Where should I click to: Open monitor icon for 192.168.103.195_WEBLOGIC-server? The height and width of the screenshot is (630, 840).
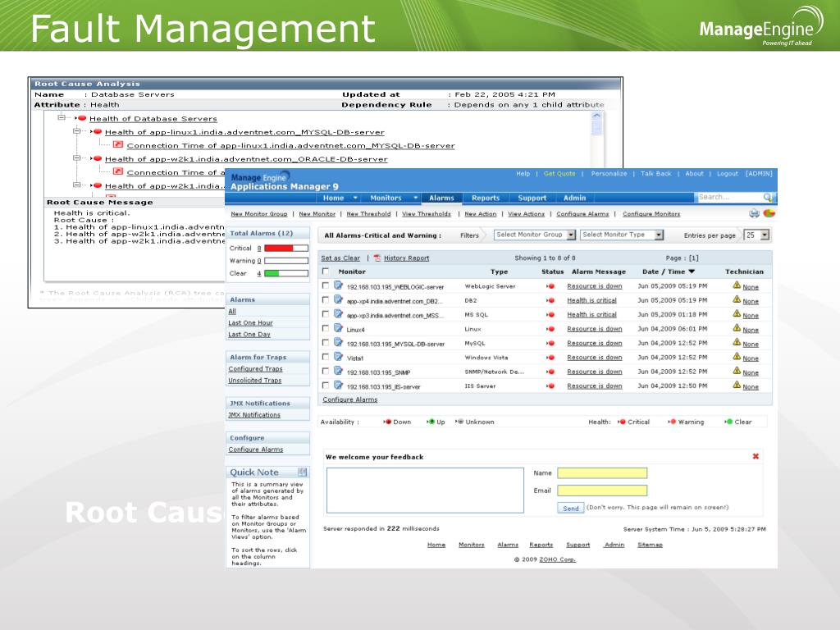pyautogui.click(x=339, y=285)
